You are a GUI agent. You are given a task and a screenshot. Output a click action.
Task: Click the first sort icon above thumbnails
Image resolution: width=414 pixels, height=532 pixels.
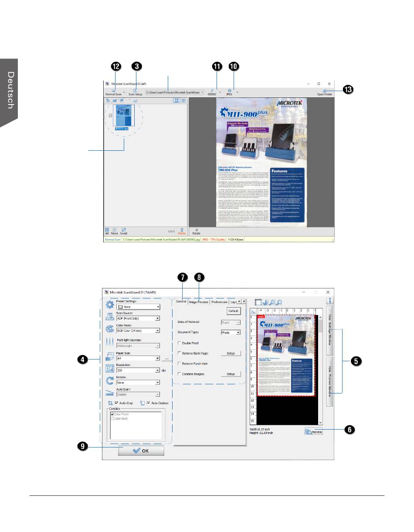tap(108, 100)
